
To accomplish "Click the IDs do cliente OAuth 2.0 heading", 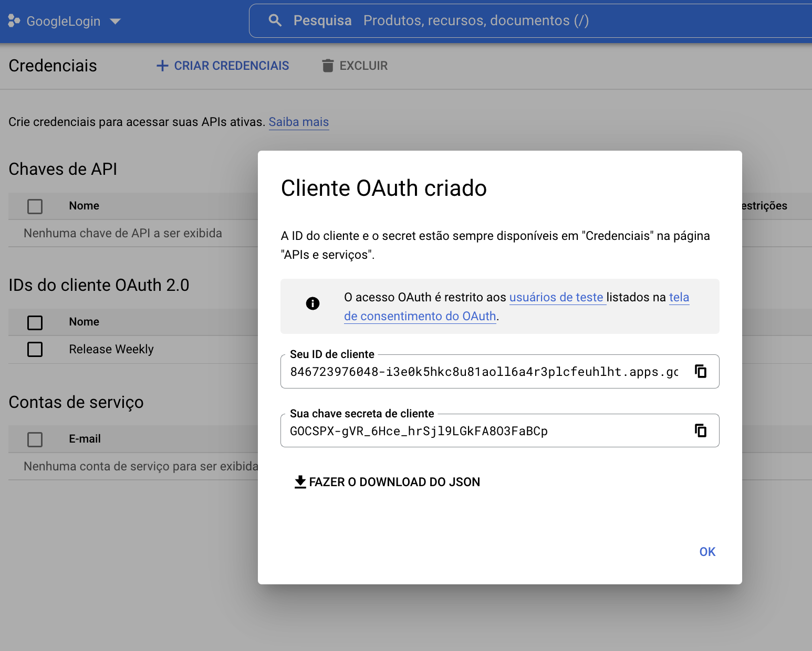I will [99, 285].
